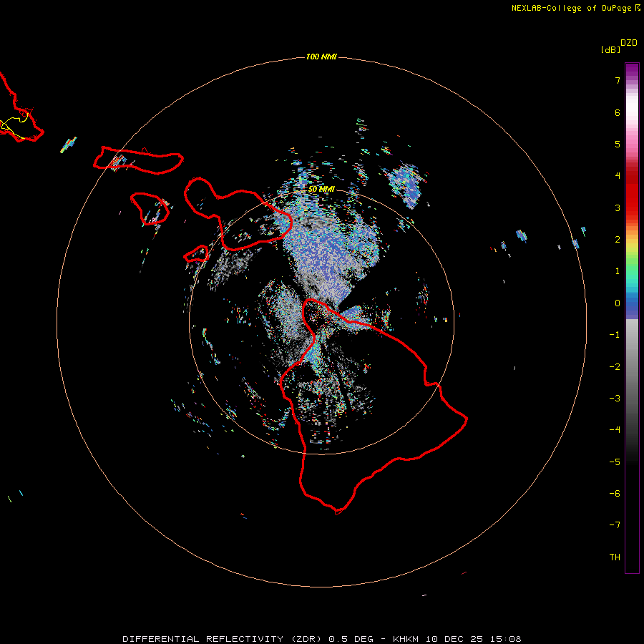Image resolution: width=644 pixels, height=644 pixels.
Task: Click the scale label -6 dB
Action: 615,494
